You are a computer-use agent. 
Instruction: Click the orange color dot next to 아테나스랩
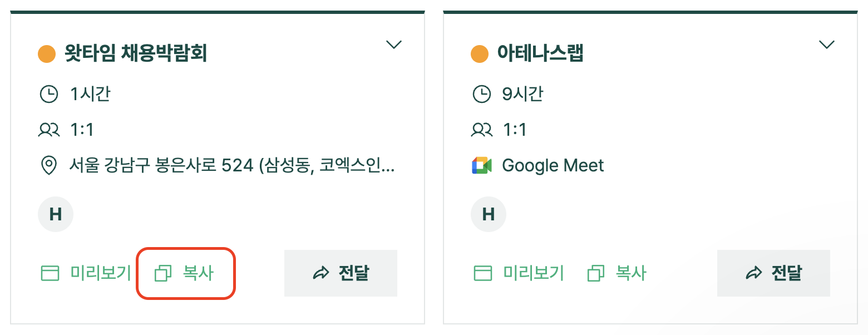[x=479, y=54]
